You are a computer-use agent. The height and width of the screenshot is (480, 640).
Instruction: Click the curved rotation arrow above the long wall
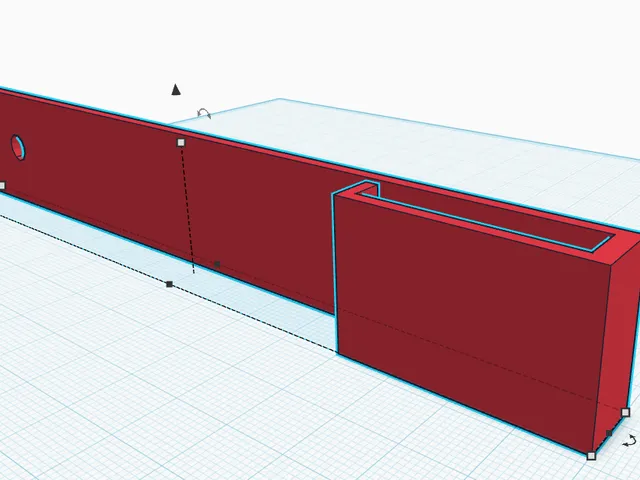tap(204, 113)
